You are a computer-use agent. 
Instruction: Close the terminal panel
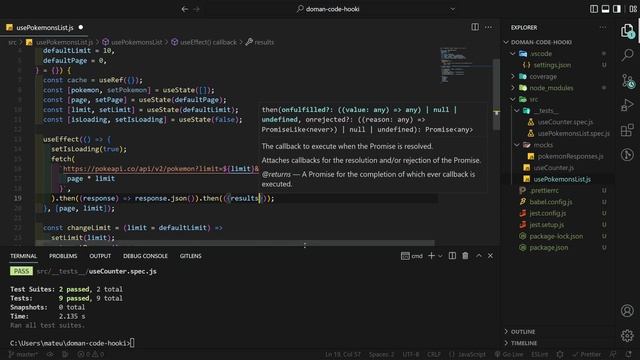[x=491, y=256]
